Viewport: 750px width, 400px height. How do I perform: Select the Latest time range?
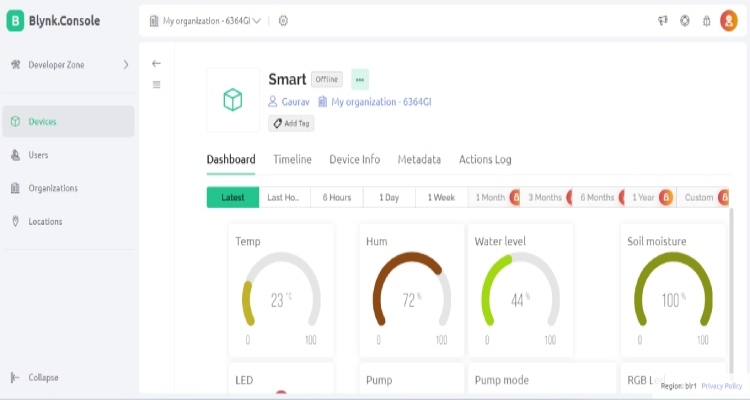click(233, 197)
